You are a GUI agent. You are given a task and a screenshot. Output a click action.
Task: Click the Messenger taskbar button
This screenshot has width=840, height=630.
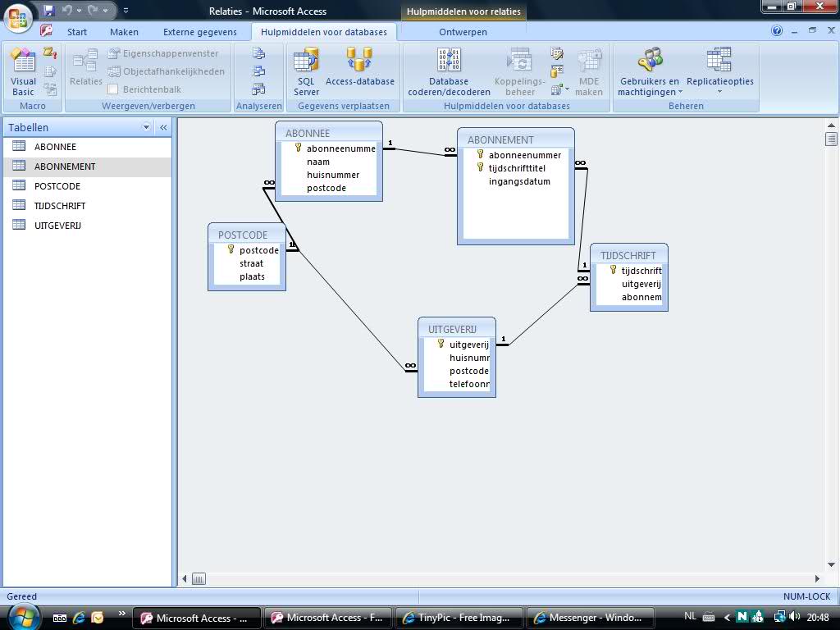(x=588, y=618)
